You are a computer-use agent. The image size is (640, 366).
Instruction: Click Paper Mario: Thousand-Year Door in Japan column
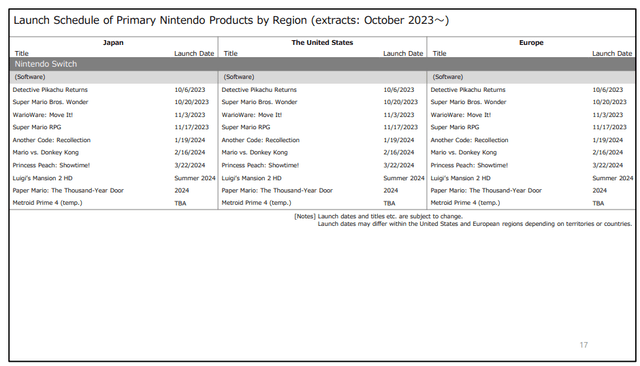click(x=68, y=190)
